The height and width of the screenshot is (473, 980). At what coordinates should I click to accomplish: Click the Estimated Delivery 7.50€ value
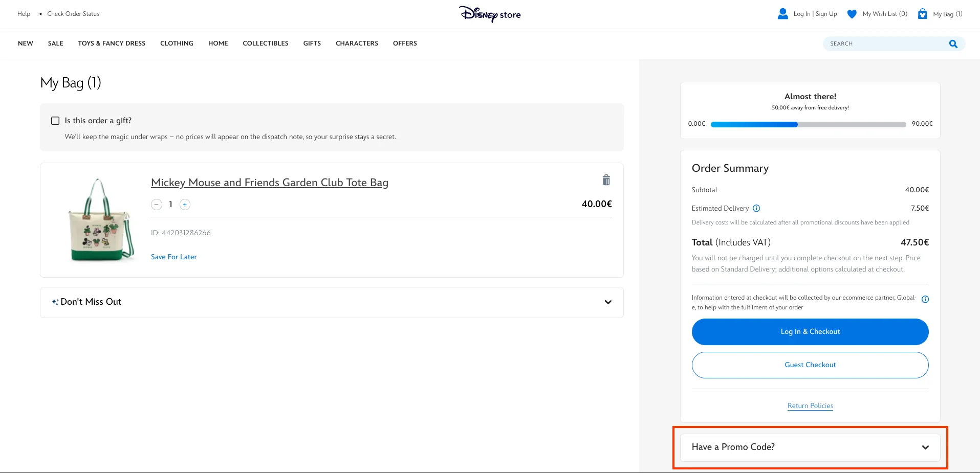[920, 208]
